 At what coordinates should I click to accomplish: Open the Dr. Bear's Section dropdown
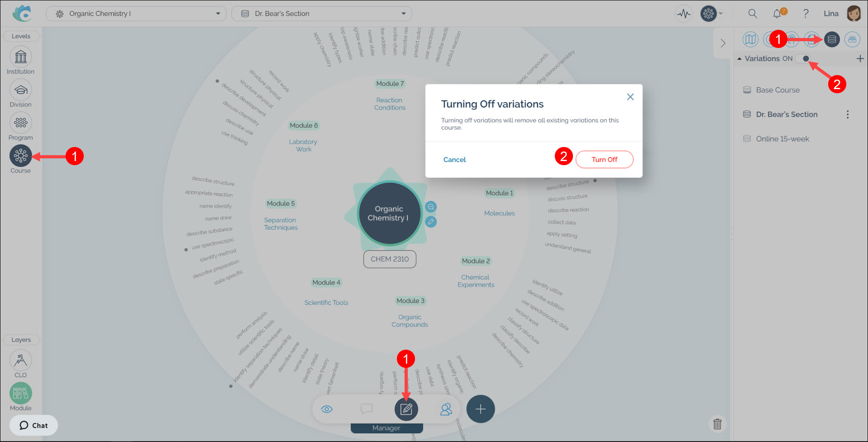click(322, 14)
